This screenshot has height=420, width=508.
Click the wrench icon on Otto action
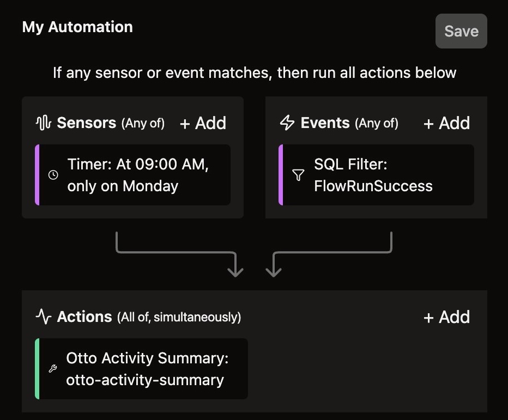53,368
